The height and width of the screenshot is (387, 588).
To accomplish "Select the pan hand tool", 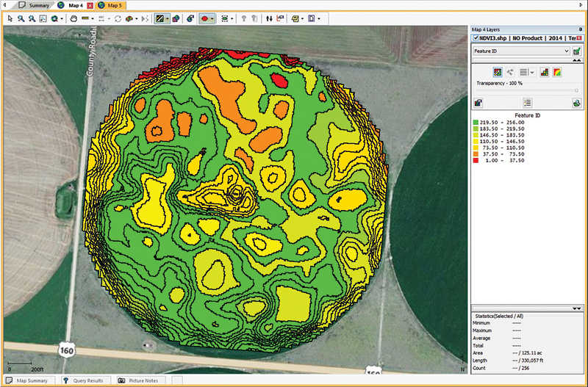I will point(73,18).
